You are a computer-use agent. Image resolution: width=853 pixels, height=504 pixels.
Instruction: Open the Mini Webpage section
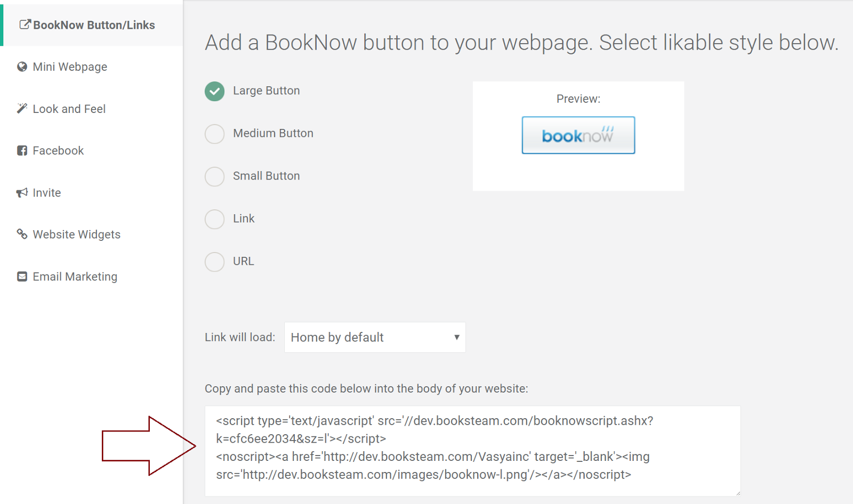[70, 66]
